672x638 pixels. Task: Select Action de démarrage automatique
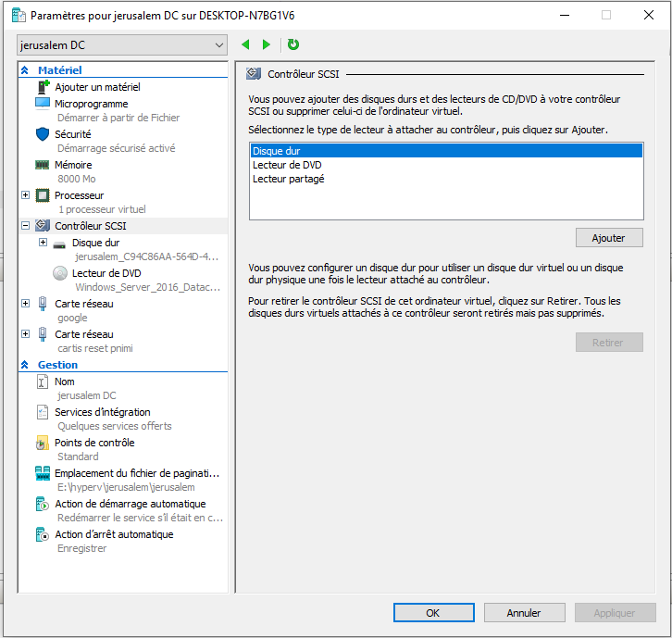click(x=131, y=505)
